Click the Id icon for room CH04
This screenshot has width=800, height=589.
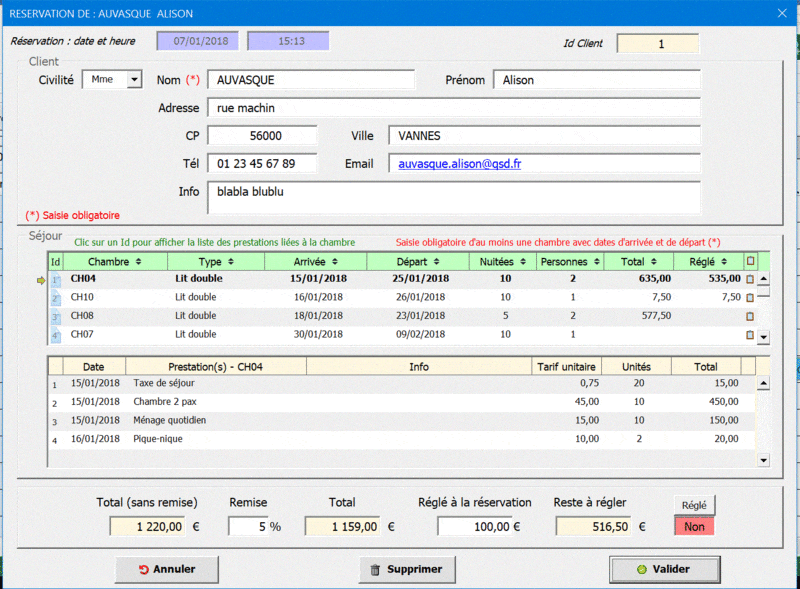[x=57, y=280]
